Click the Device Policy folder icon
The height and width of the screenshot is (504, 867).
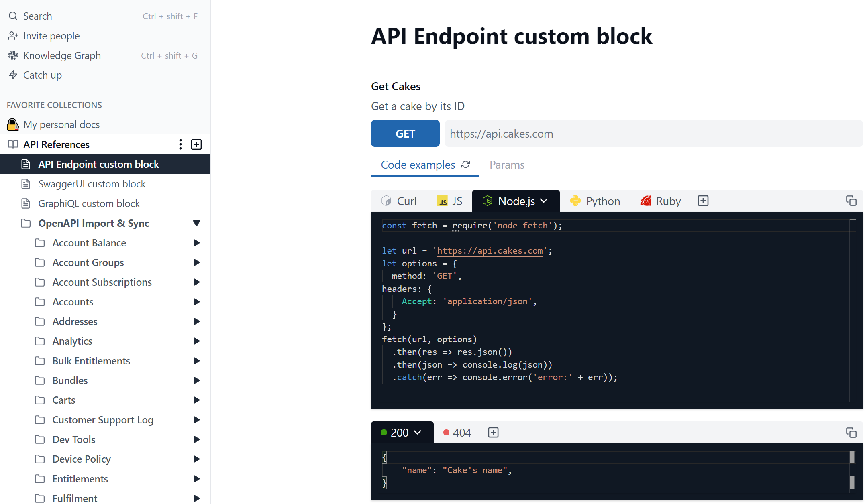coord(40,459)
